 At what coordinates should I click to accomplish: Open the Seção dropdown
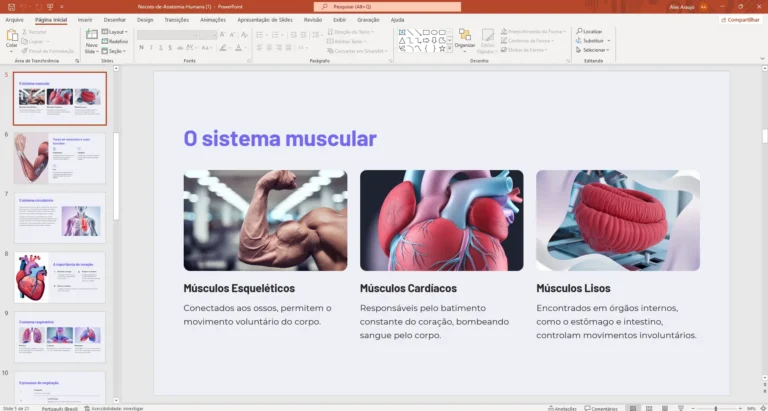pyautogui.click(x=114, y=51)
